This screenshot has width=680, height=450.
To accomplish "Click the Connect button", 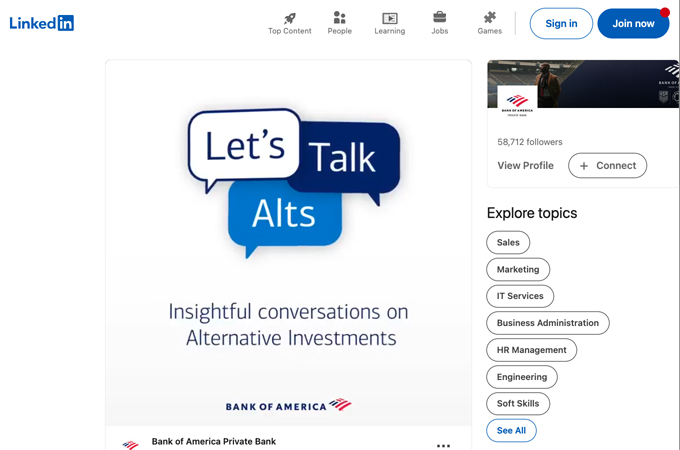I will pos(608,166).
